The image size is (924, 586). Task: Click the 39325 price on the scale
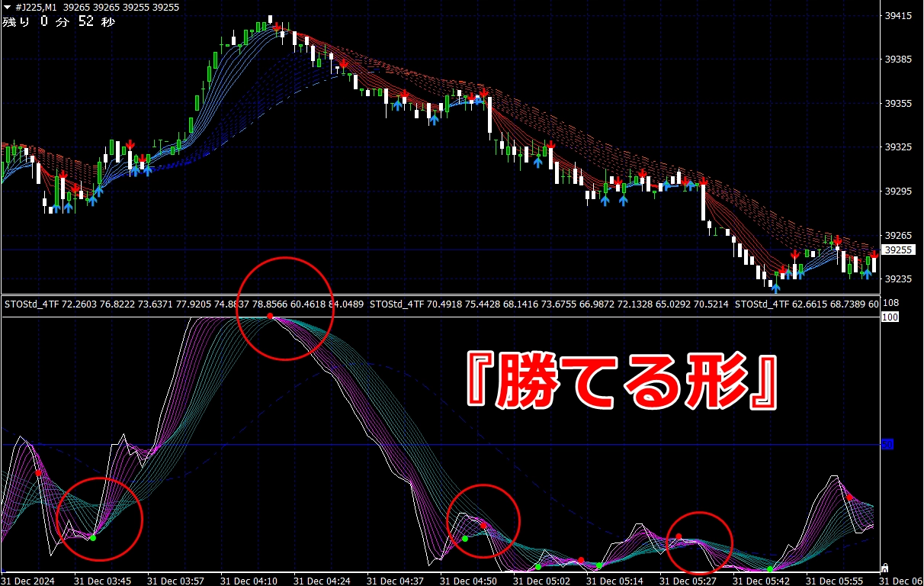coord(898,146)
